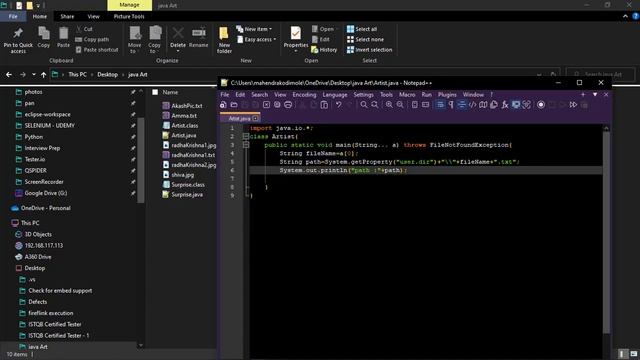
Task: Click Rename icon in Explorer ribbon
Action: coord(199,37)
